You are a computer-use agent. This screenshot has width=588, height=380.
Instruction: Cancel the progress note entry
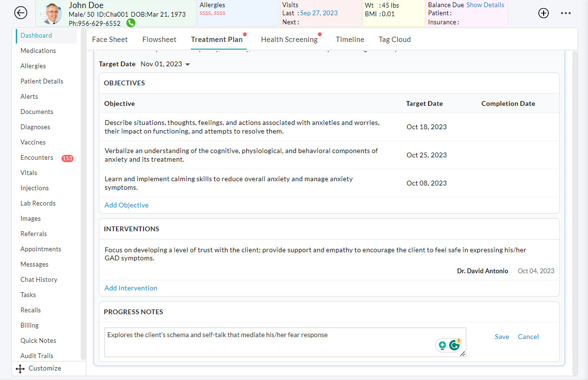(528, 337)
